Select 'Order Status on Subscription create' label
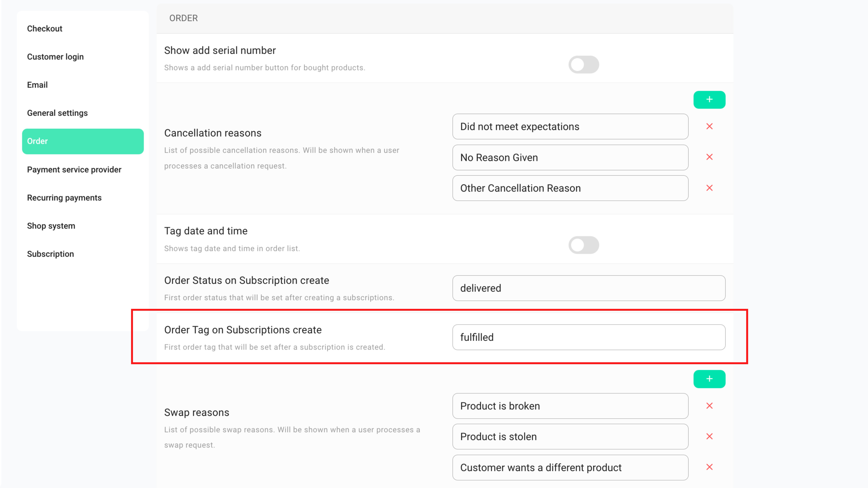The image size is (868, 488). tap(246, 280)
